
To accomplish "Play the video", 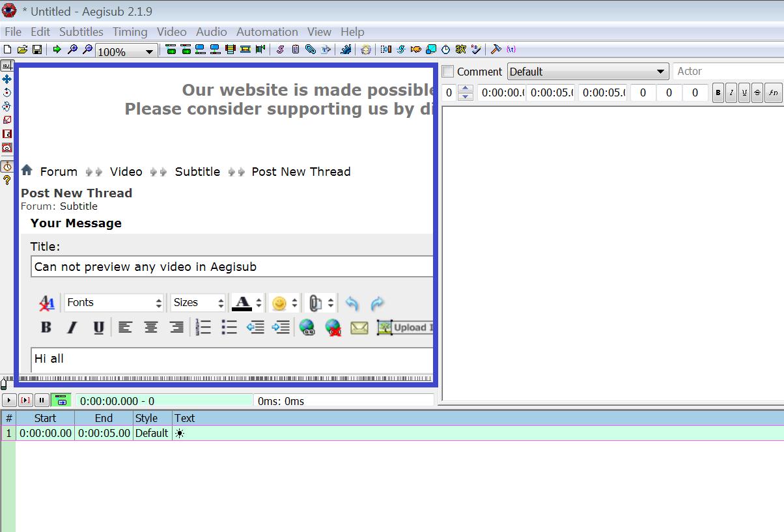I will tap(9, 400).
